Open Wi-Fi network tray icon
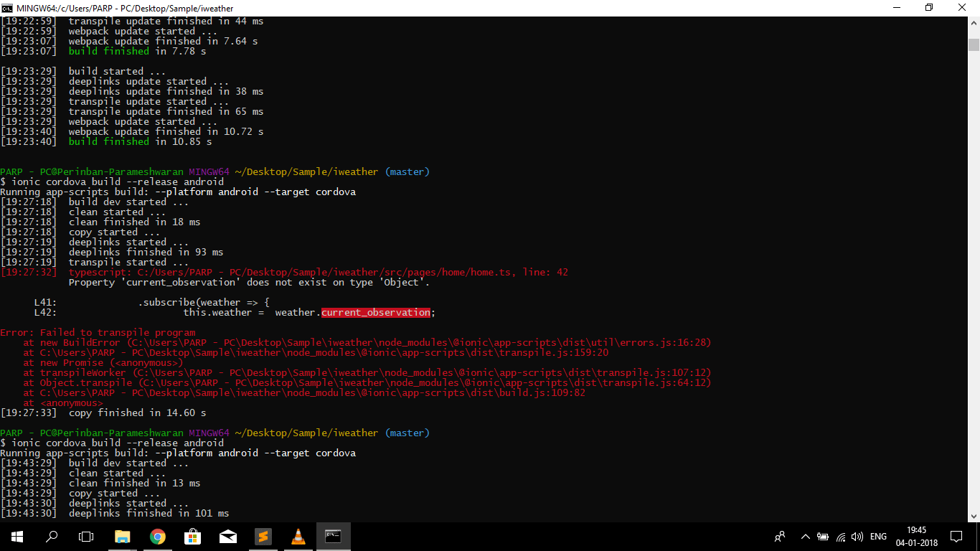 tap(841, 537)
